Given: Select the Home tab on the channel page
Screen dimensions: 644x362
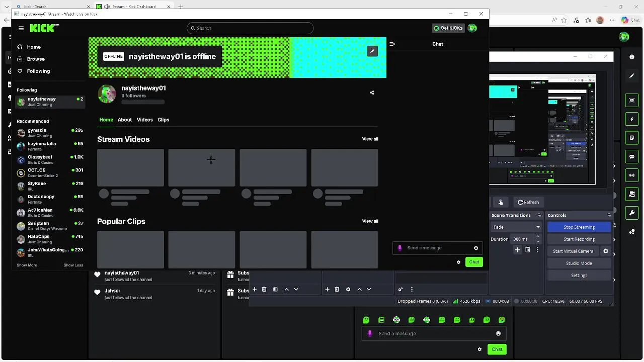Looking at the screenshot, I should click(x=106, y=120).
